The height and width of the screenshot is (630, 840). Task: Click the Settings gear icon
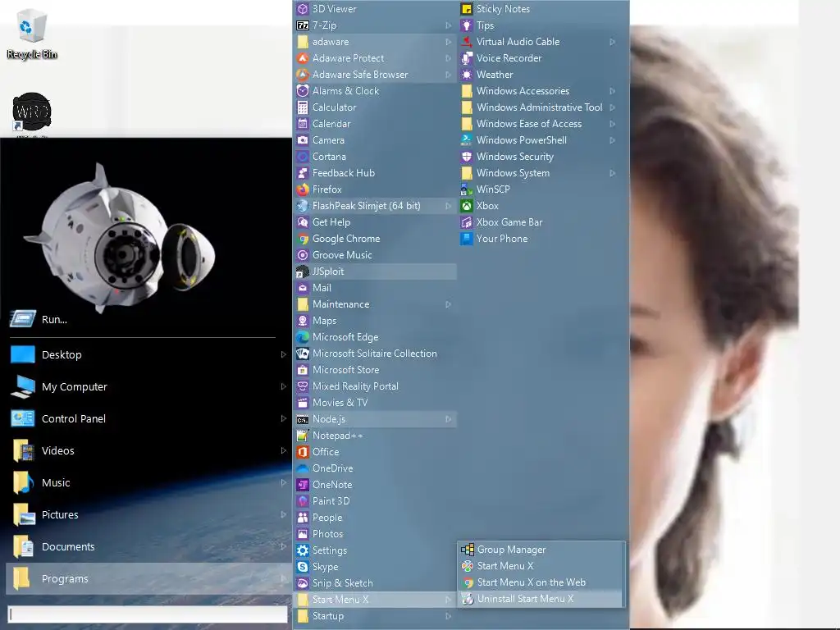point(303,550)
